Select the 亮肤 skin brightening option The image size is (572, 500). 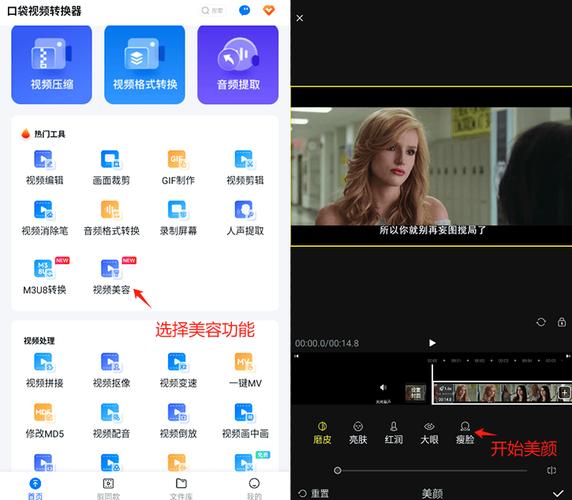[x=358, y=433]
